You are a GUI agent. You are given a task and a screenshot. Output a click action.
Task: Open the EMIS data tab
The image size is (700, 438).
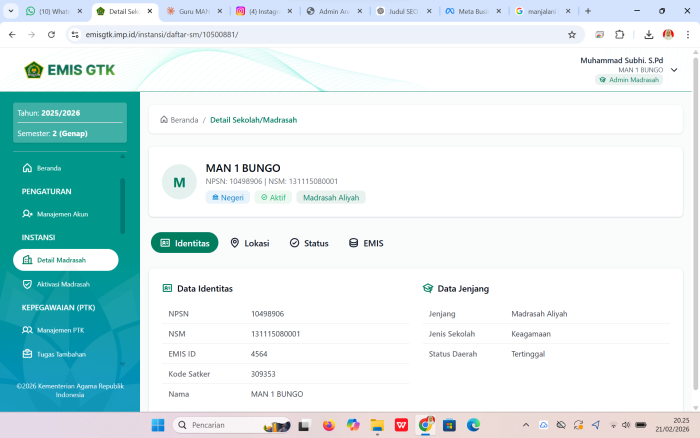click(x=366, y=243)
